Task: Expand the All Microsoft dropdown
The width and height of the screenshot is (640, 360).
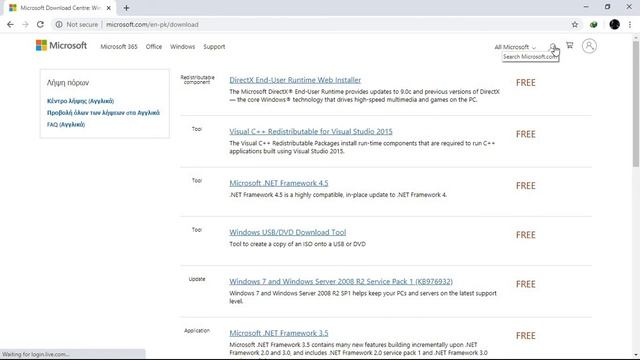Action: (515, 47)
